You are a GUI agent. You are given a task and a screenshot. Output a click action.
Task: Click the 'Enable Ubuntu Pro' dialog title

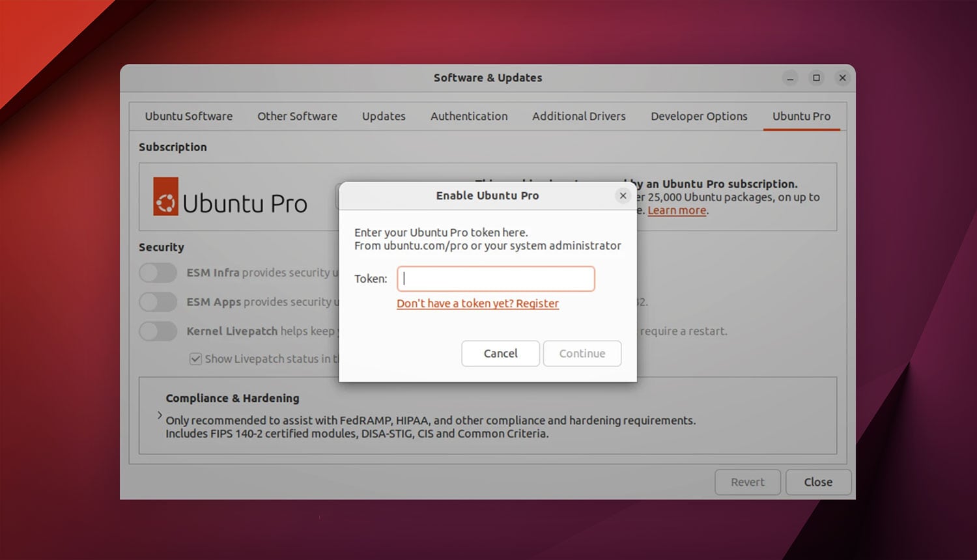pos(487,195)
